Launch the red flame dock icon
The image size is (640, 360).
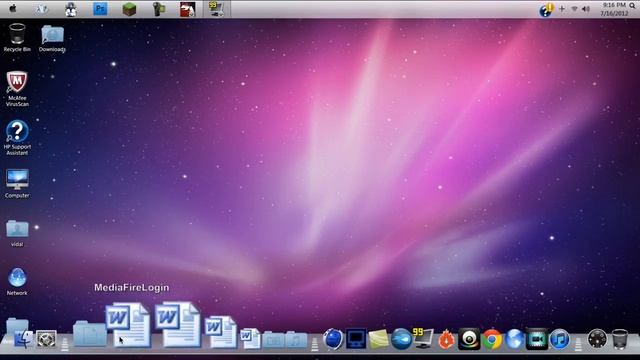click(447, 340)
